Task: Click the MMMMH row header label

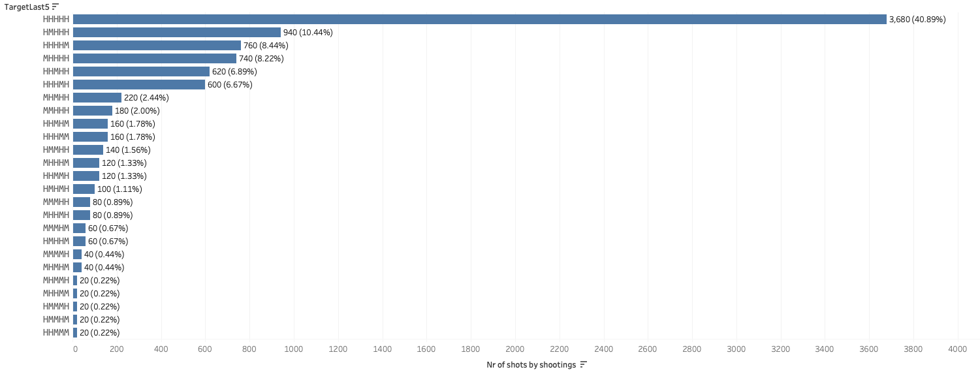Action: (x=56, y=255)
